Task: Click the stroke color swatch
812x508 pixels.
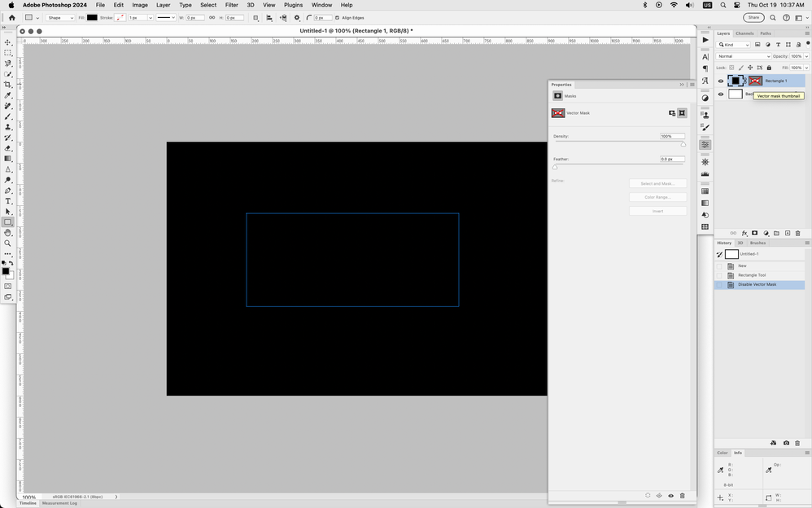Action: [120, 18]
